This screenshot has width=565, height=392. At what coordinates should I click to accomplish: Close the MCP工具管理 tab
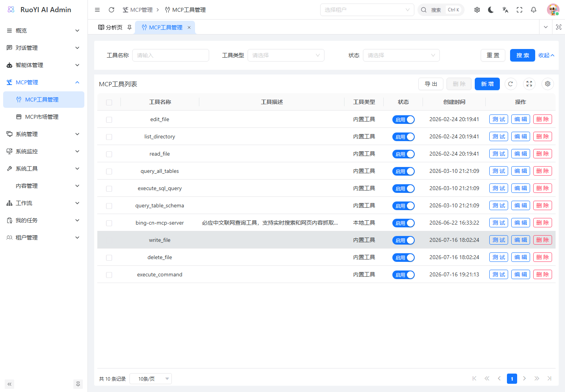(x=189, y=27)
